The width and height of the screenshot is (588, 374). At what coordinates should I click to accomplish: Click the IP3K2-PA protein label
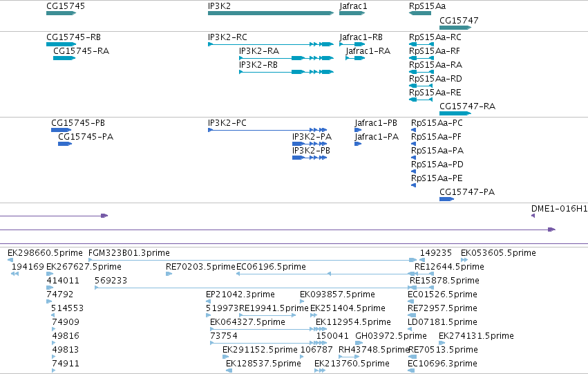tap(312, 137)
